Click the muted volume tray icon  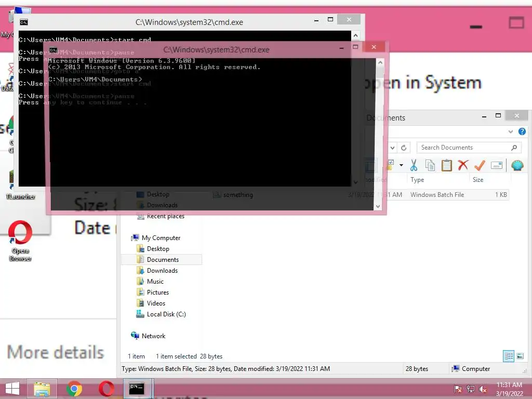coord(483,389)
